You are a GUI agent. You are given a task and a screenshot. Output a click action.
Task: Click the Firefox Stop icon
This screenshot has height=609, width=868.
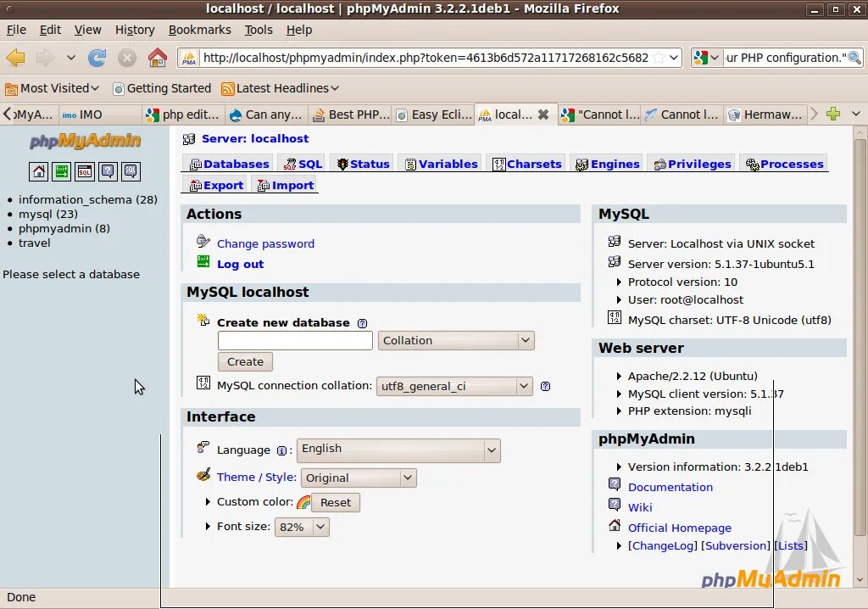pyautogui.click(x=127, y=58)
